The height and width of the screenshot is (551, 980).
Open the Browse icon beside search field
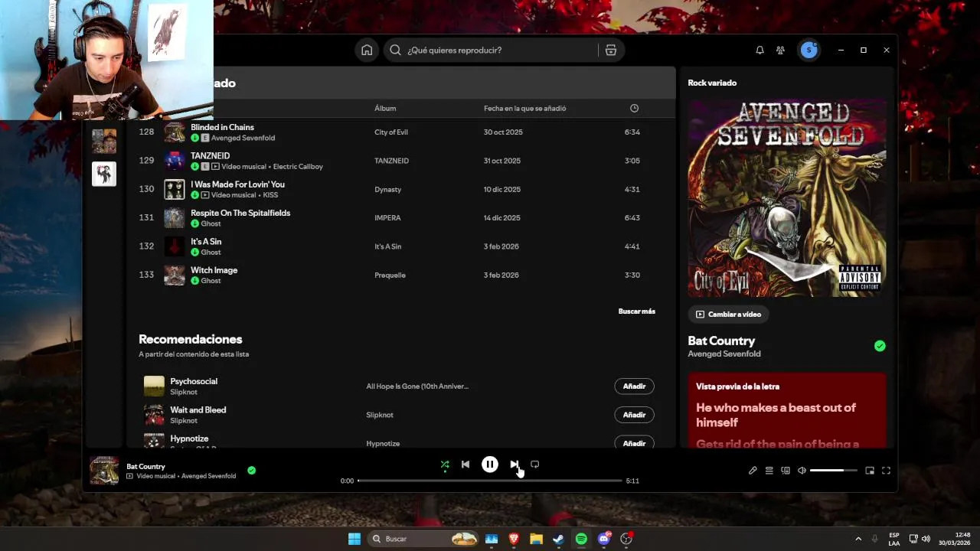[x=610, y=50]
